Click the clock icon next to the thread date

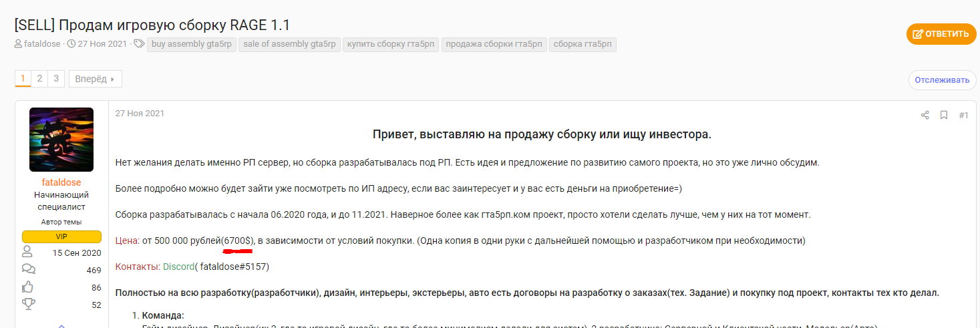[x=71, y=45]
